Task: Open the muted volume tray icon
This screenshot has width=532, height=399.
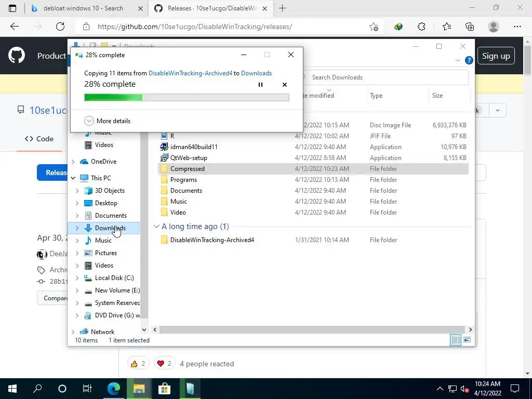Action: coord(464,389)
